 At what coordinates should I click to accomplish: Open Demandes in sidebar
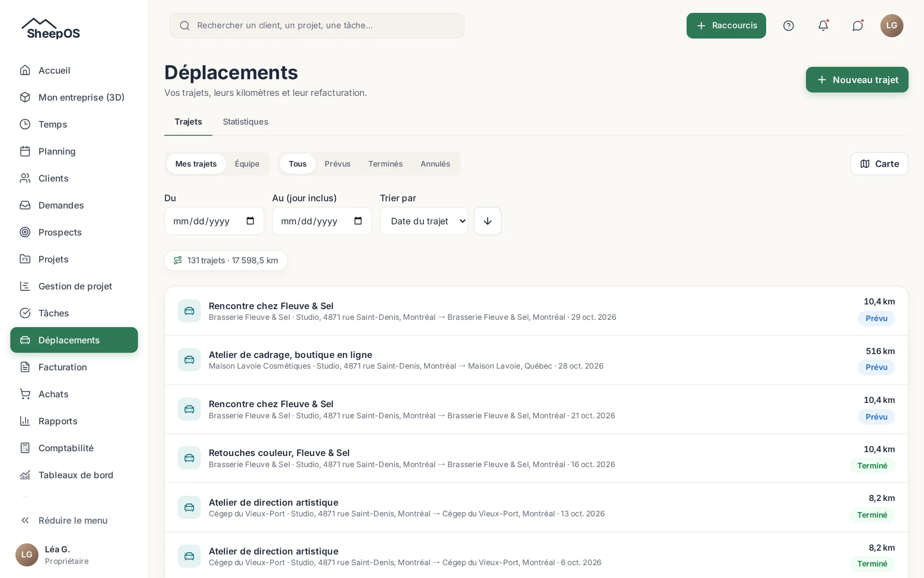(74, 205)
